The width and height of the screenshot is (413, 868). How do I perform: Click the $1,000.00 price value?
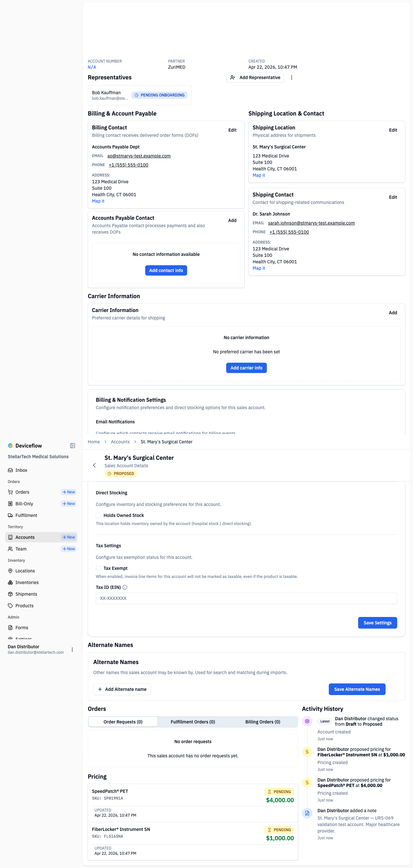(x=280, y=838)
